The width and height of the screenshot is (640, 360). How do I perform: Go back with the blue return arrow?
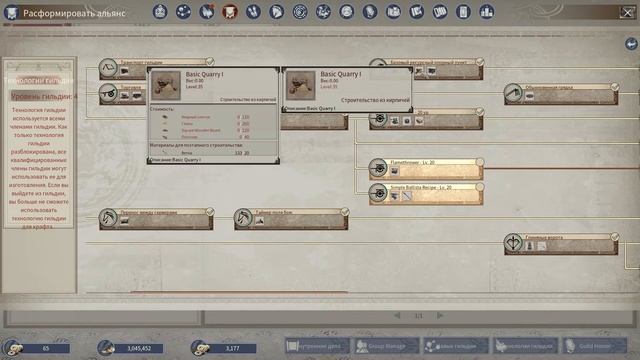pos(631,44)
